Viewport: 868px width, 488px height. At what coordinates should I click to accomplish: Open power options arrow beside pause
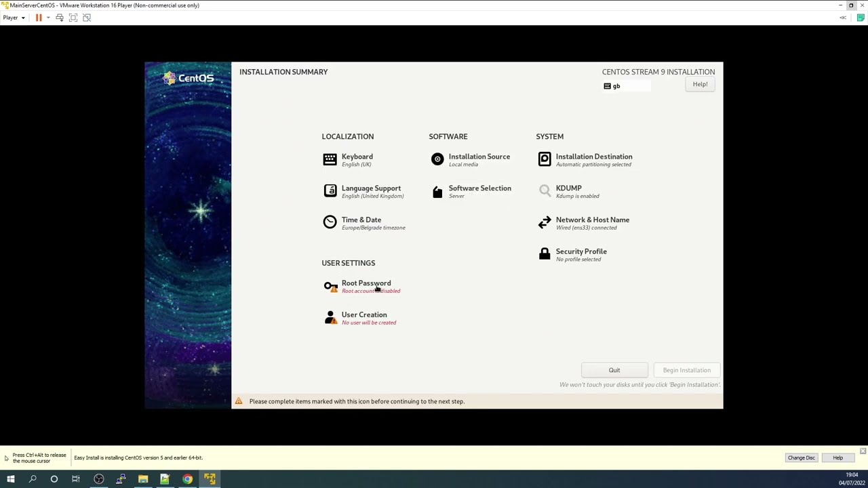[48, 18]
